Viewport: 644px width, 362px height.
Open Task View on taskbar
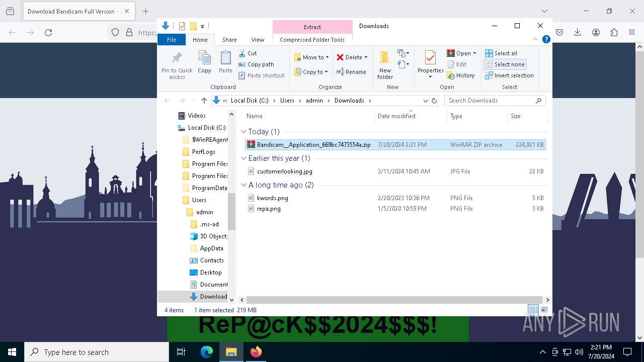(181, 352)
